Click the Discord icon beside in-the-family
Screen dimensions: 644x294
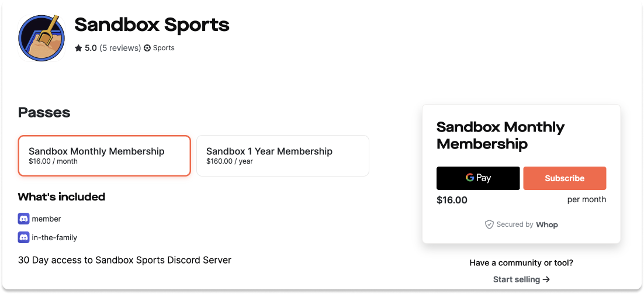point(24,237)
